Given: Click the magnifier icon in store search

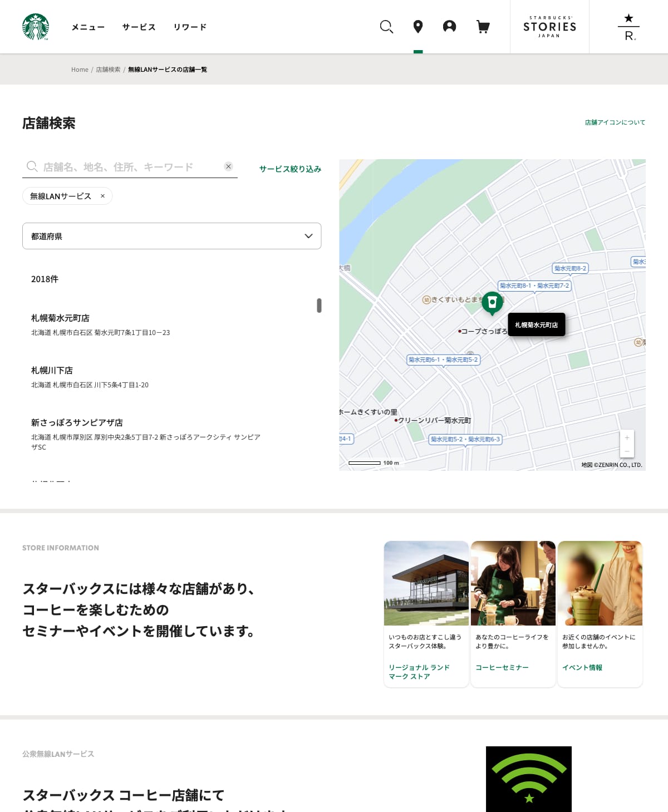Looking at the screenshot, I should click(32, 166).
